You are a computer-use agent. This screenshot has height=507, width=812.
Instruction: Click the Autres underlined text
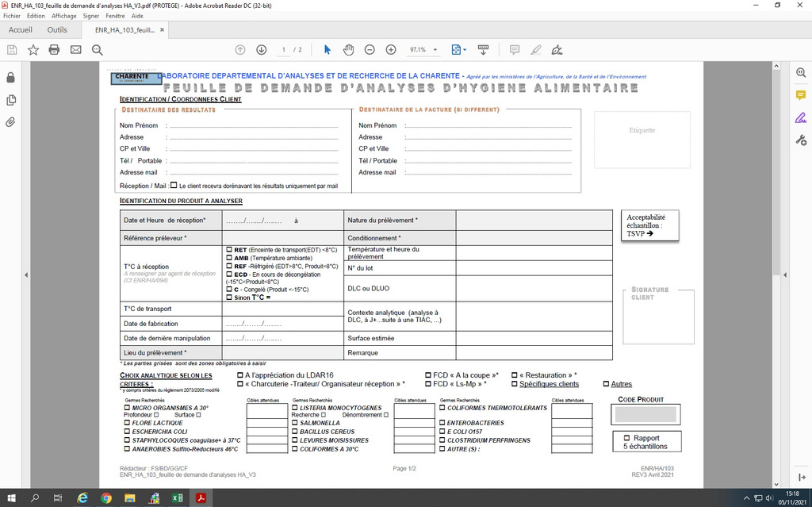(x=622, y=384)
